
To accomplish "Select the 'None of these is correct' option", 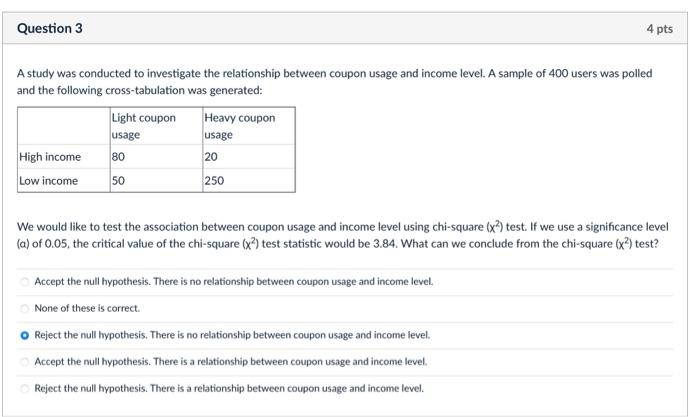I will [x=25, y=309].
